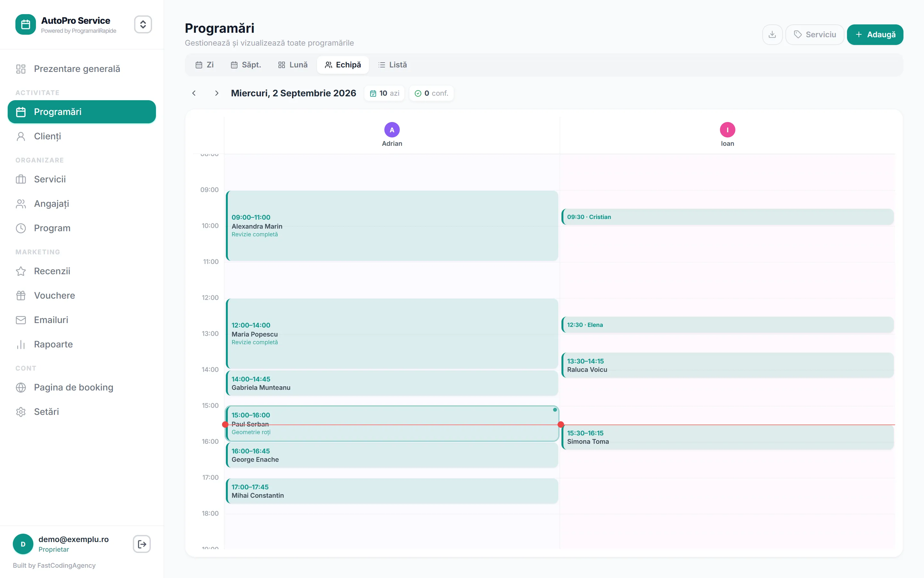
Task: Open Paul Serban 15:00–16:00 appointment
Action: [x=392, y=424]
